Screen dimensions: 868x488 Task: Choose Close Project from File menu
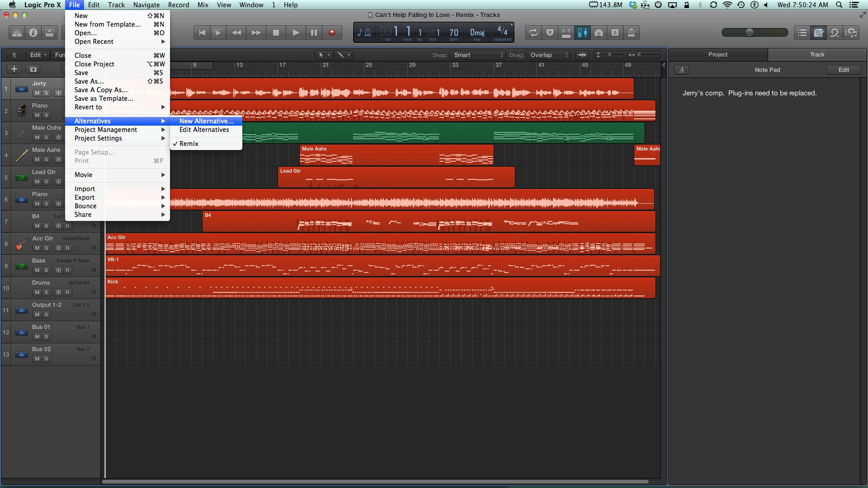[x=118, y=64]
